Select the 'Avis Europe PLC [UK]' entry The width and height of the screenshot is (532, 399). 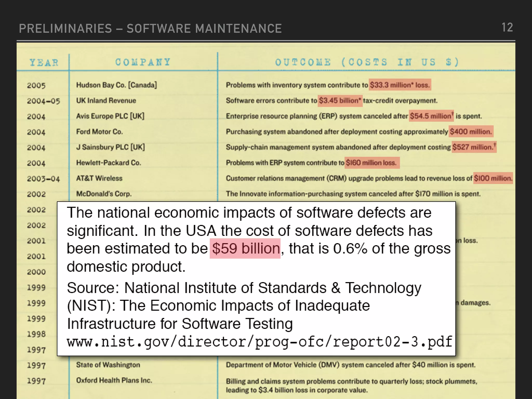110,116
